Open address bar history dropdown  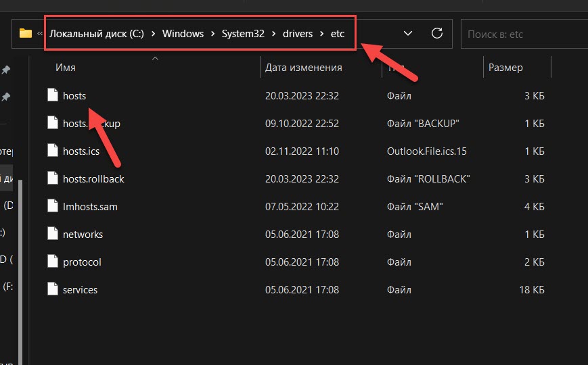[408, 33]
